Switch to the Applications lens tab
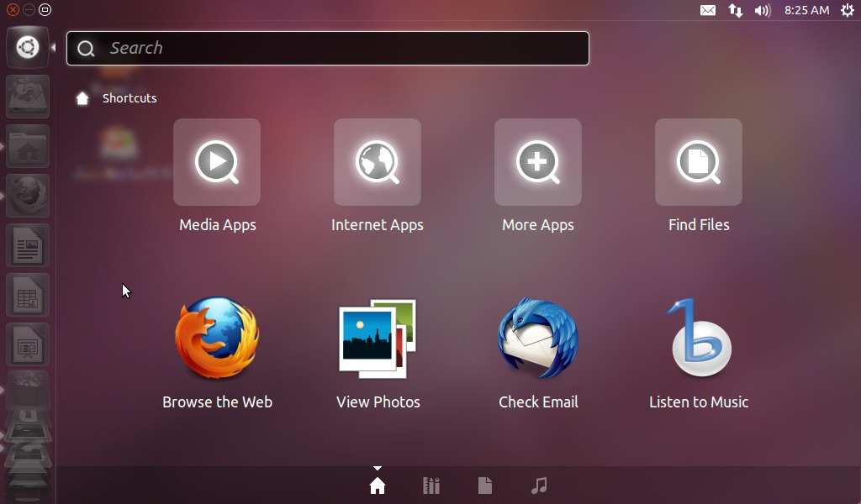 [x=431, y=486]
